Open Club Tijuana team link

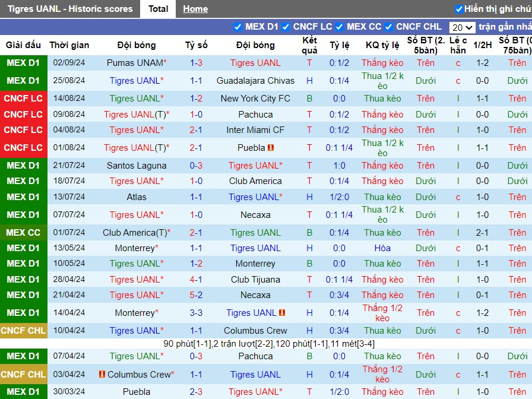255,280
